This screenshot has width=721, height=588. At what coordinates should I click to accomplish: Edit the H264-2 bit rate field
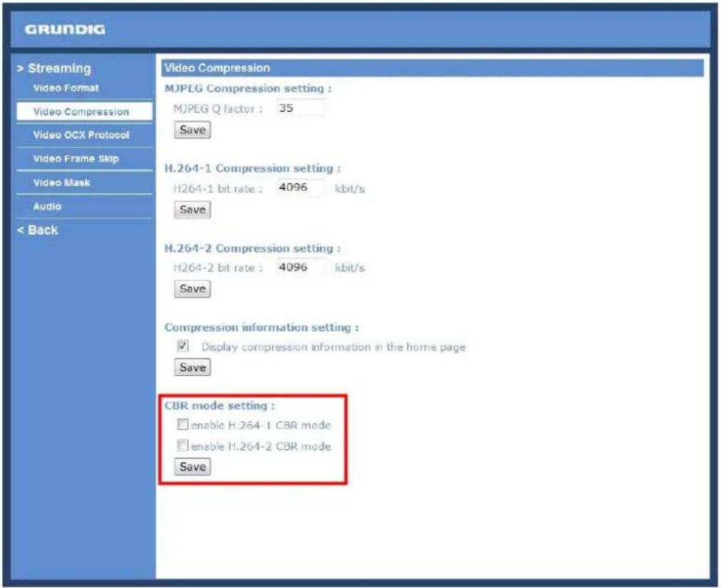(301, 268)
